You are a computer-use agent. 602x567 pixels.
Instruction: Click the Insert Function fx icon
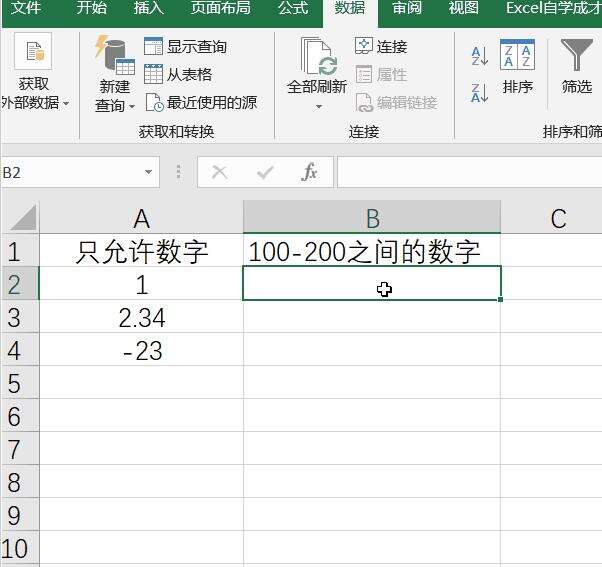click(x=309, y=172)
